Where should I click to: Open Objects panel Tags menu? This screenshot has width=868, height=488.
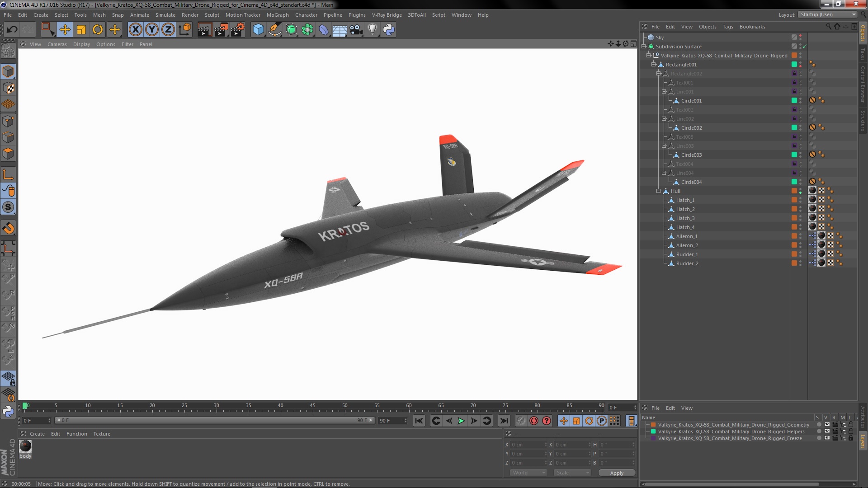tap(727, 27)
